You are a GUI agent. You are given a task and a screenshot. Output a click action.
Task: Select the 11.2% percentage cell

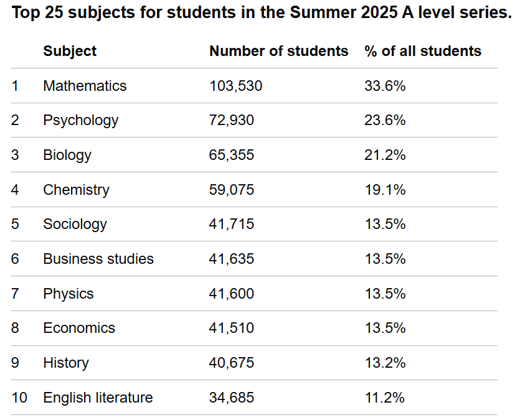(x=385, y=398)
